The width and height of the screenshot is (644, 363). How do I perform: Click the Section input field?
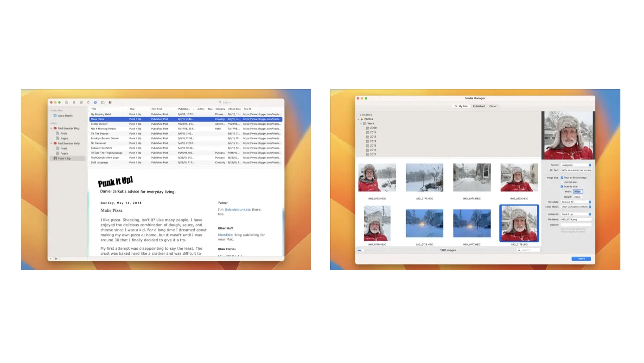coord(576,225)
